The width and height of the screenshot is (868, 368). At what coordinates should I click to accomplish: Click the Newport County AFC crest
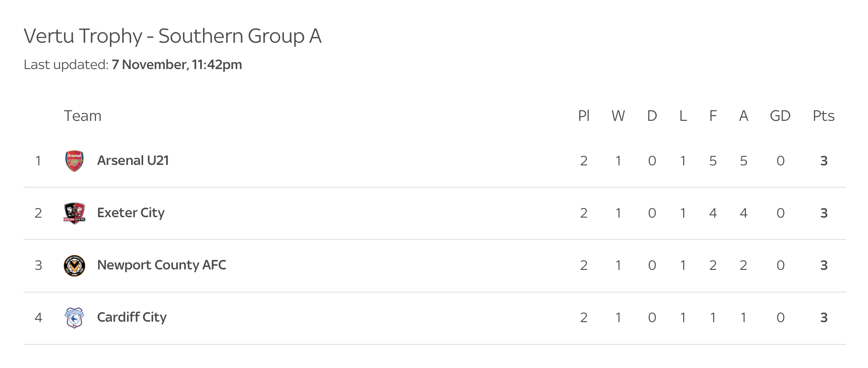coord(74,265)
